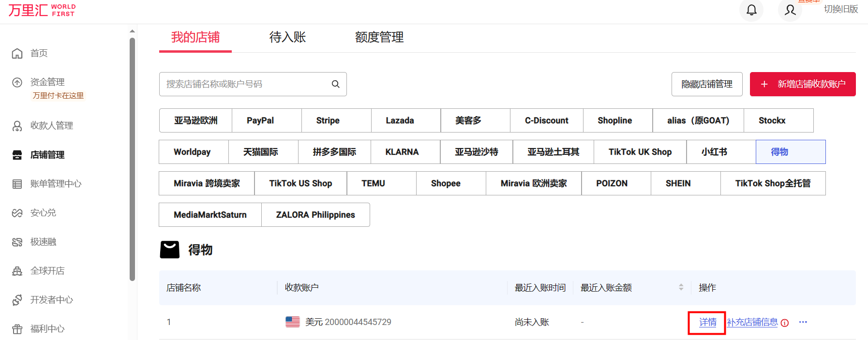Open 账单管理中心 in sidebar
The image size is (868, 340).
pos(56,184)
